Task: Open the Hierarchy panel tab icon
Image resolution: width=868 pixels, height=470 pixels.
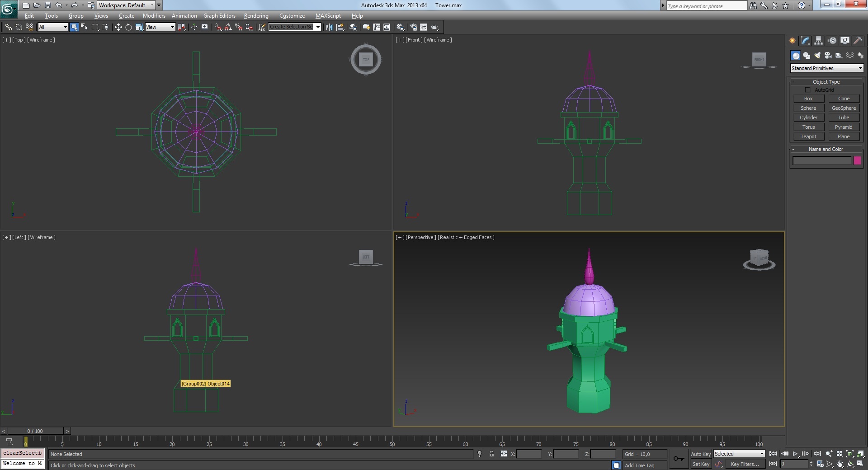Action: (x=818, y=41)
